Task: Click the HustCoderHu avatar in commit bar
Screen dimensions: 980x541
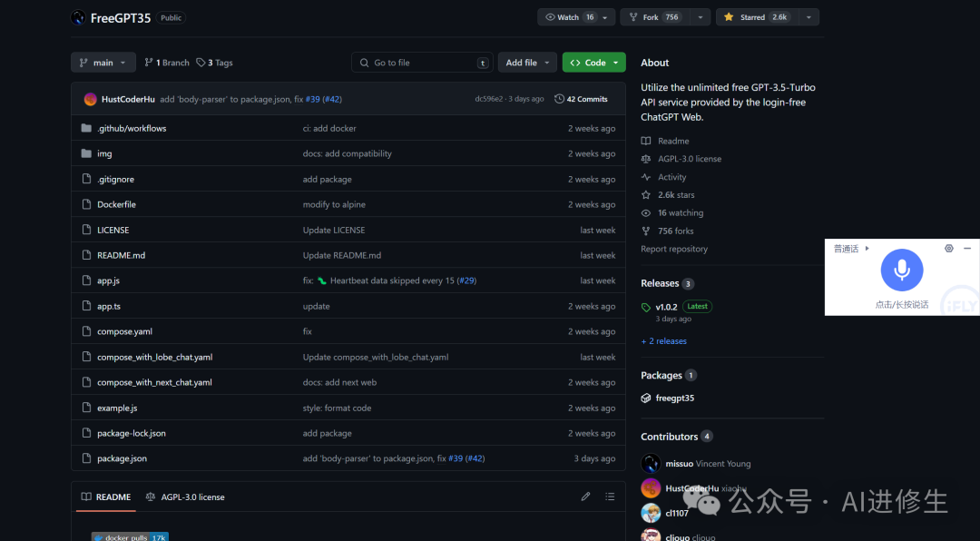Action: 91,99
